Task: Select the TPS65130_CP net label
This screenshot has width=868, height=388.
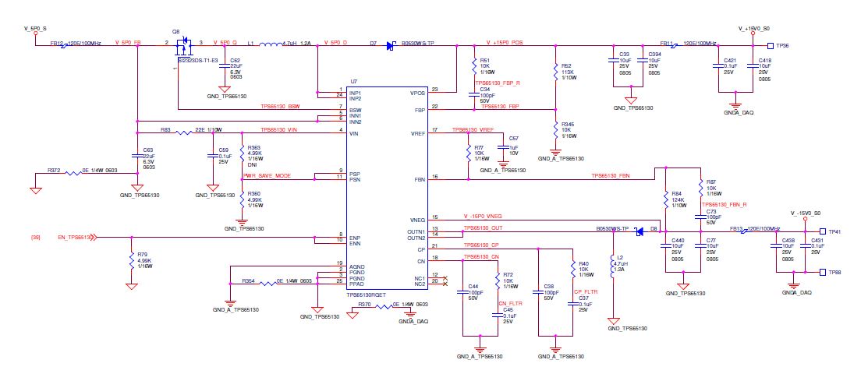Action: click(x=481, y=245)
